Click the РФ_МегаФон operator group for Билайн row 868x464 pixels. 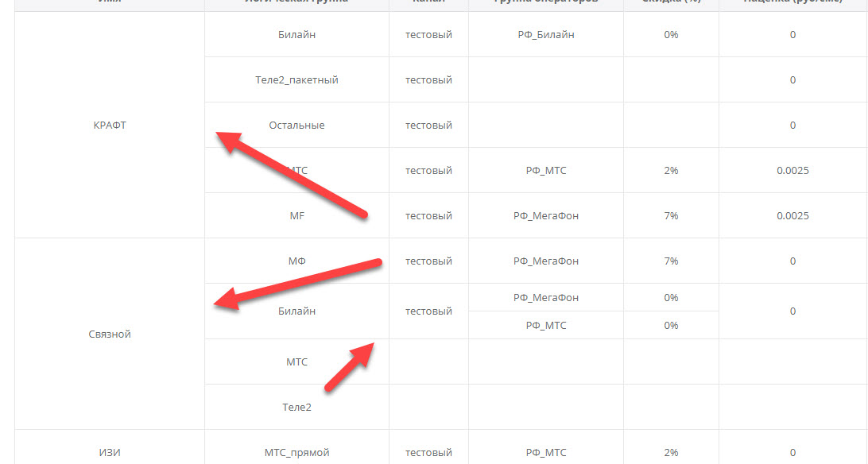(545, 297)
